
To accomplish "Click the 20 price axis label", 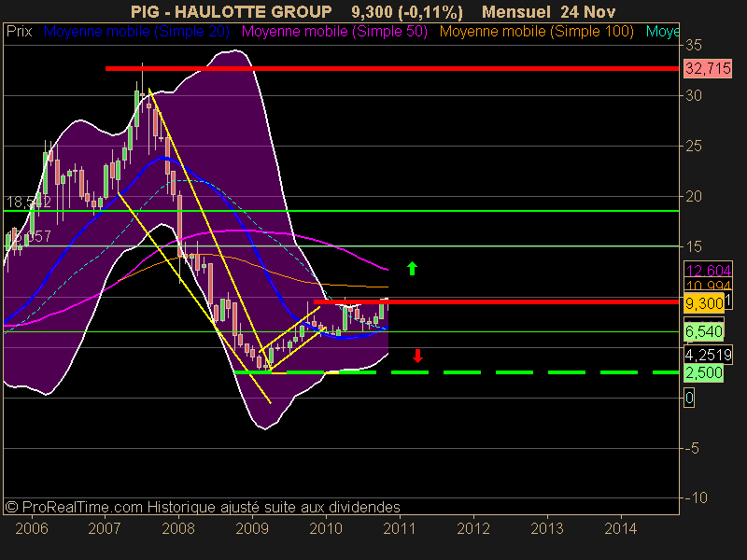I will coord(694,196).
